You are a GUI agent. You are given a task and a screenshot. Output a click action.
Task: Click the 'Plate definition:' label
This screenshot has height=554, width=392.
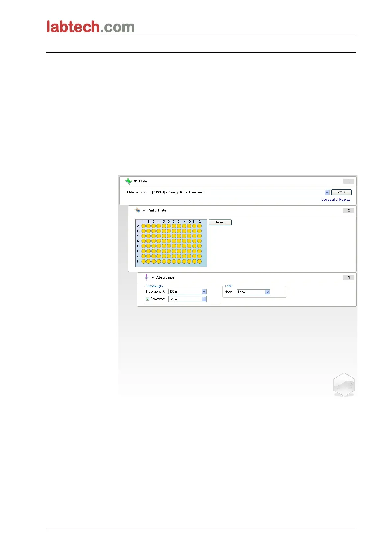tap(137, 192)
